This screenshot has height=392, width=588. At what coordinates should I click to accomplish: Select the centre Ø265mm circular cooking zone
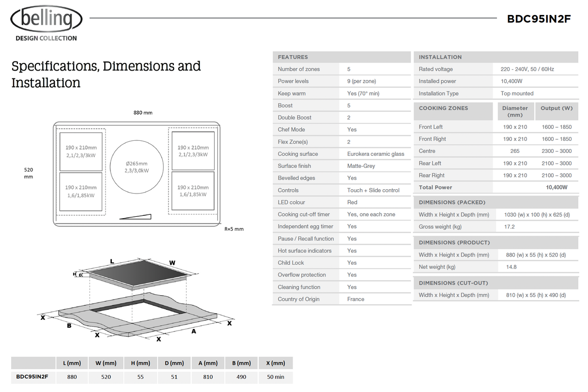pos(136,166)
